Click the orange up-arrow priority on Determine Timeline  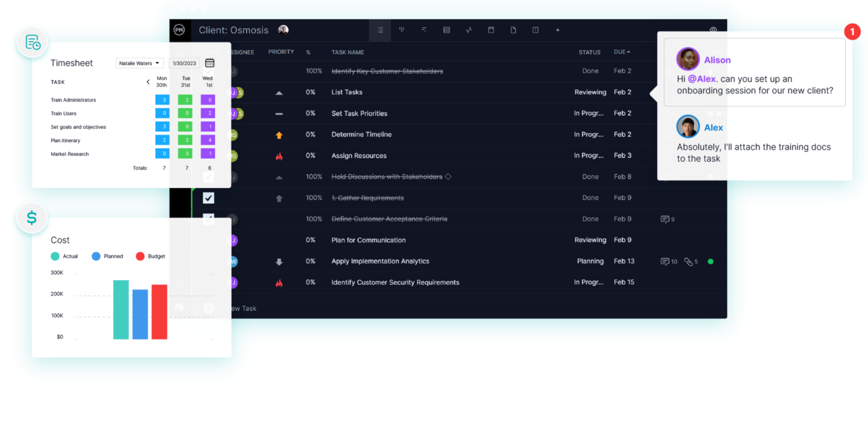tap(279, 135)
